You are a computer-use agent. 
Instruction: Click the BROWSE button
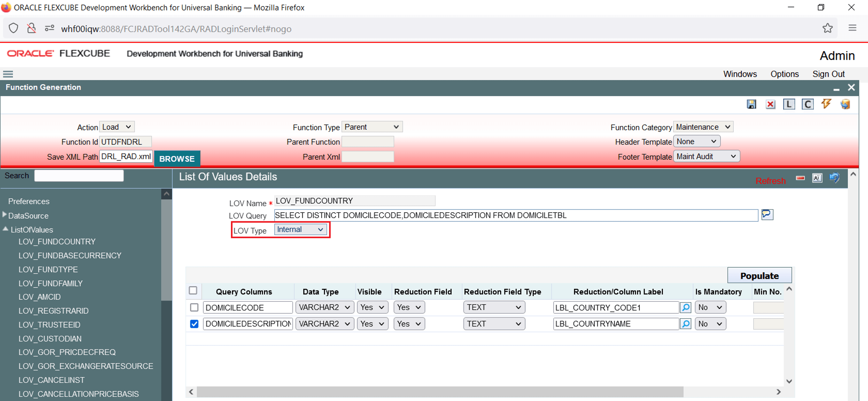coord(177,158)
